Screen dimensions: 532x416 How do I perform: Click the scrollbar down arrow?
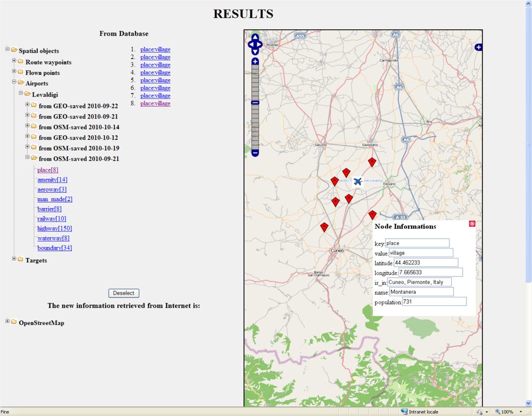pos(528,403)
